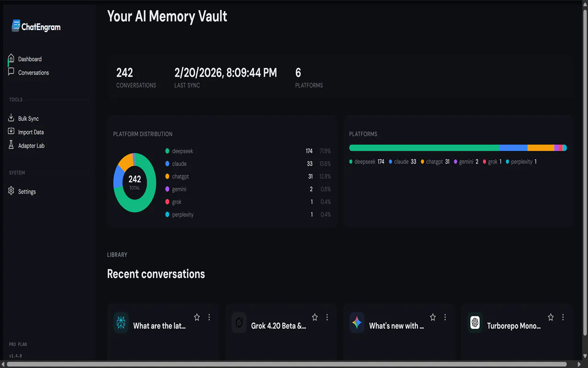Image resolution: width=588 pixels, height=368 pixels.
Task: Open the three-dot menu on Grok 4.20 card
Action: coord(327,317)
